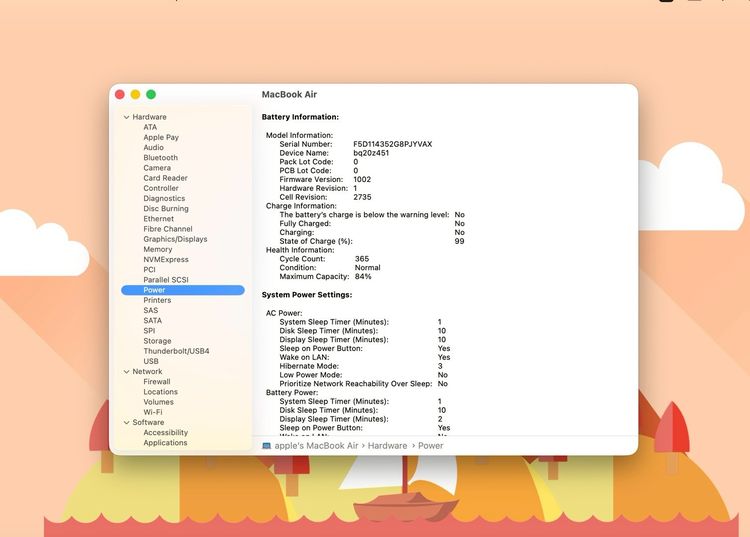Show Storage information
Viewport: 750px width, 537px height.
(157, 341)
